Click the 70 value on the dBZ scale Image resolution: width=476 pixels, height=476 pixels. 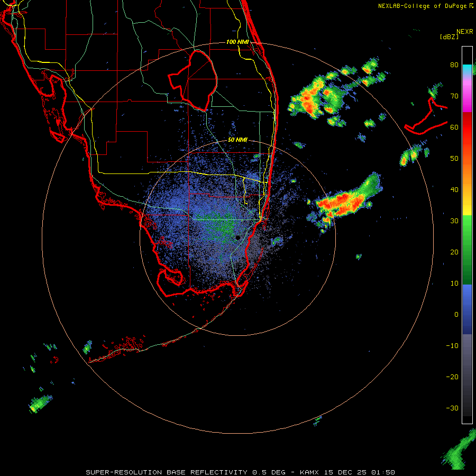point(454,96)
